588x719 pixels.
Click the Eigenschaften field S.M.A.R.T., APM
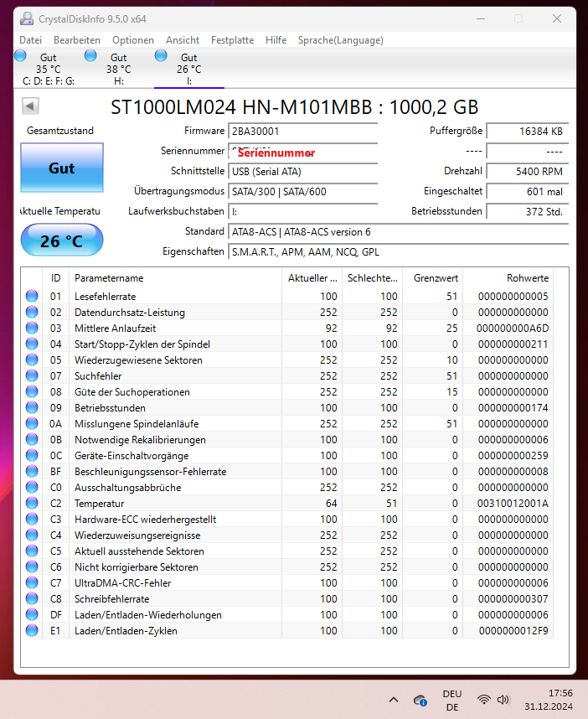(398, 251)
